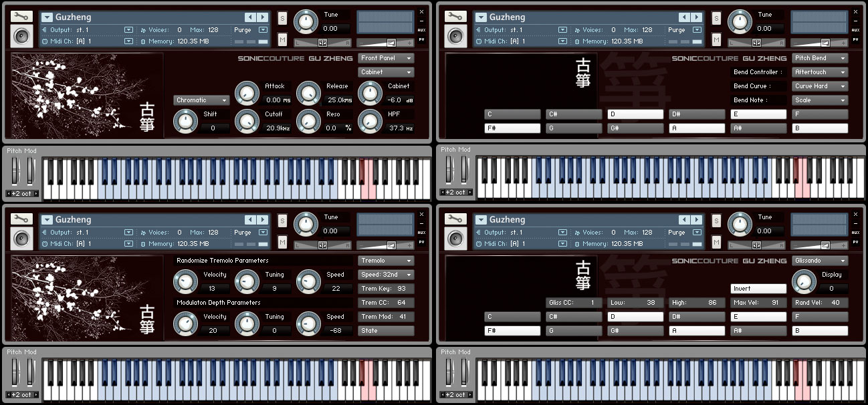The image size is (868, 405).
Task: Open wrench edit mode in Glissando instance
Action: click(x=455, y=219)
